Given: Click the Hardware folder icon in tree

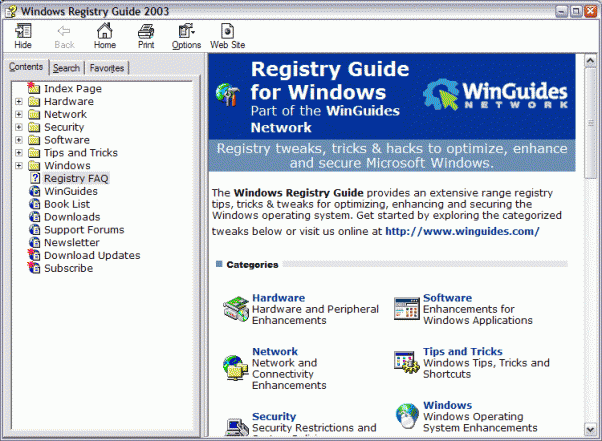Looking at the screenshot, I should point(34,102).
